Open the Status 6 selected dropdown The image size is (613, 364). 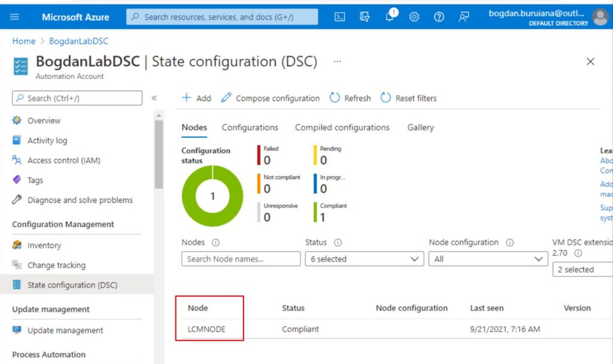point(365,259)
